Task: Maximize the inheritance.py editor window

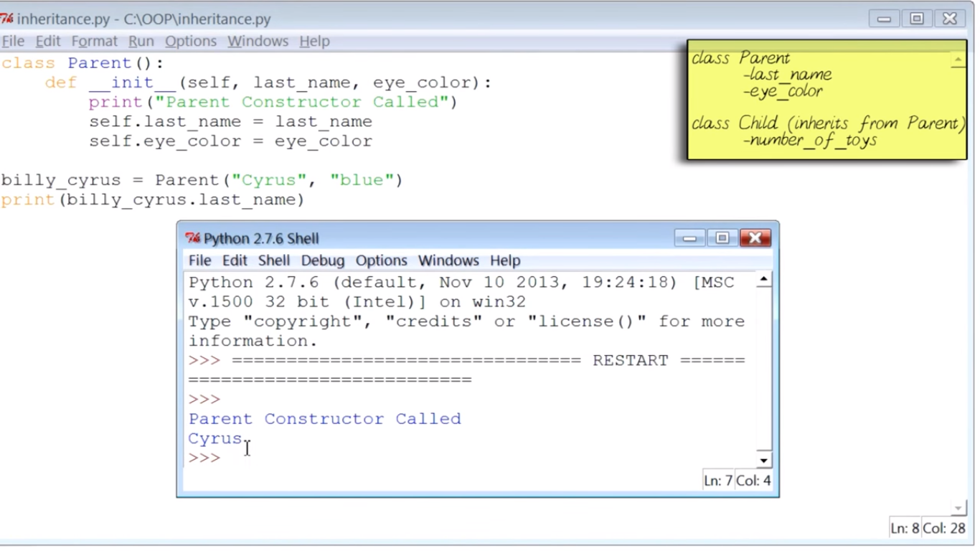Action: 917,19
